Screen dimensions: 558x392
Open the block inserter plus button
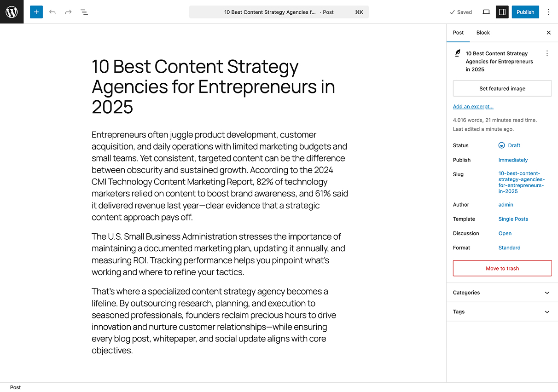click(36, 12)
